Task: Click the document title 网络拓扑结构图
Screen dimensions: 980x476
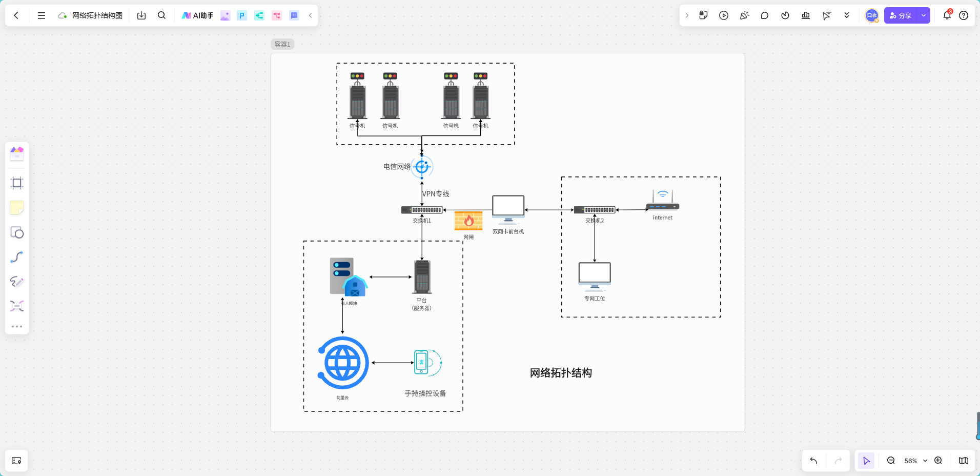Action: pyautogui.click(x=97, y=15)
